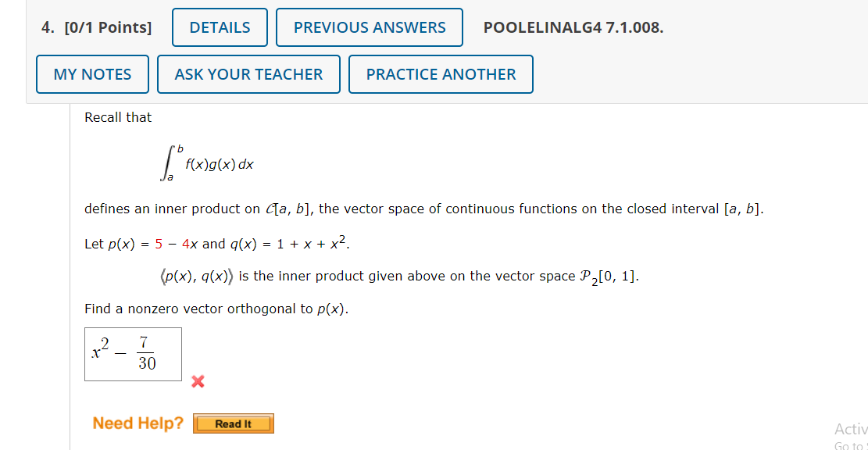Click the integral formula display

click(x=209, y=163)
